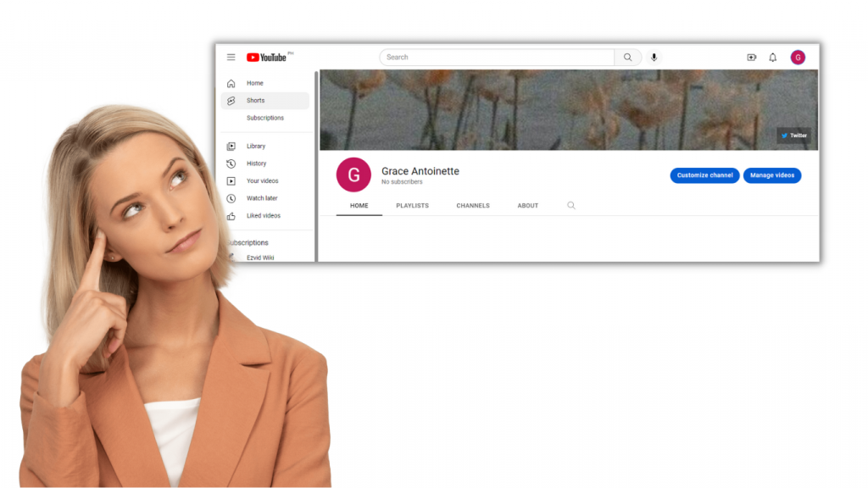Click inside the Search field
This screenshot has width=868, height=488.
point(497,57)
